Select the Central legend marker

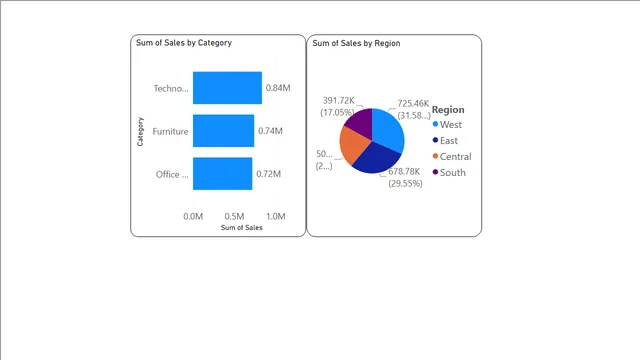click(x=435, y=156)
